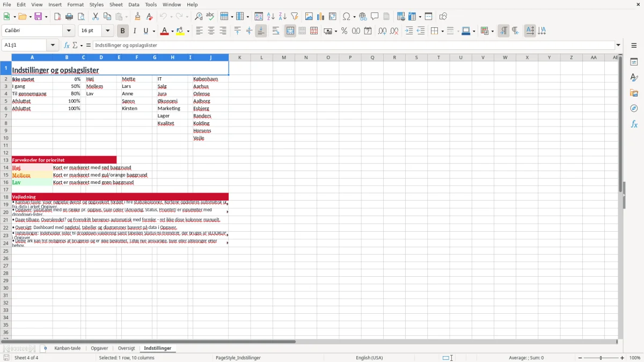
Task: Click the zoom in plus button
Action: click(623, 358)
